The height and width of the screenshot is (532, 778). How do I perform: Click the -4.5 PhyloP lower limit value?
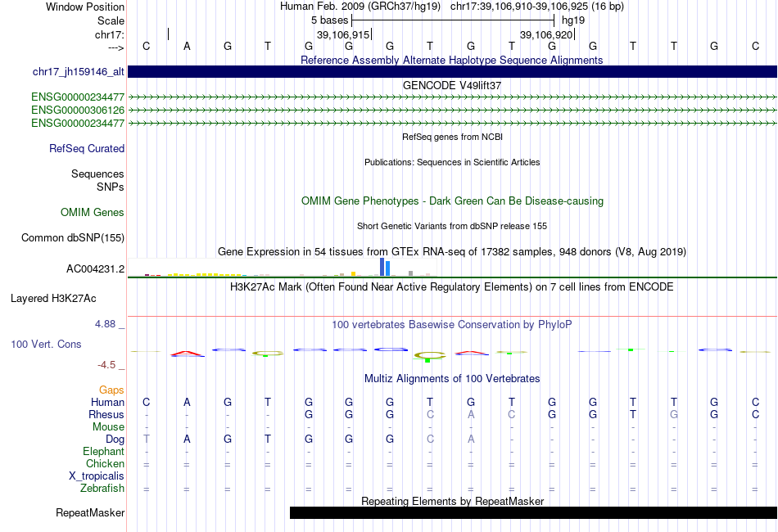[106, 365]
